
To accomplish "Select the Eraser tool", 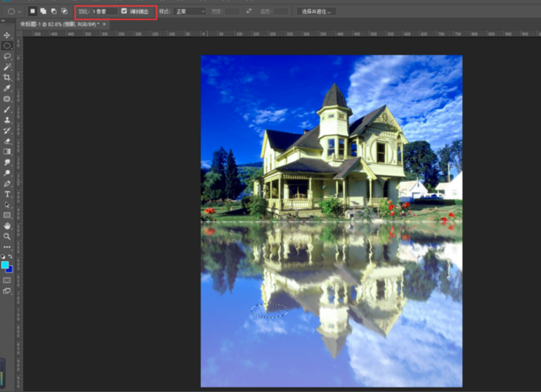I will pos(7,141).
